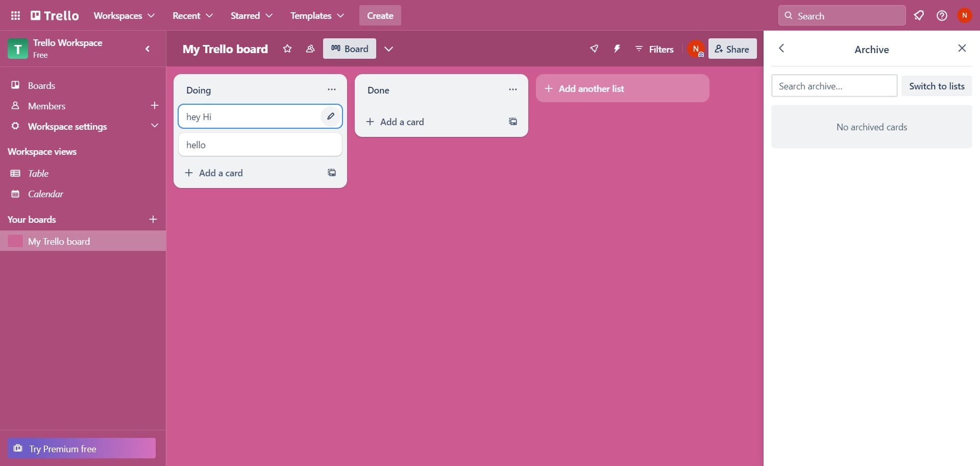The height and width of the screenshot is (466, 980).
Task: Click the My Trello board pink swatch
Action: (15, 241)
